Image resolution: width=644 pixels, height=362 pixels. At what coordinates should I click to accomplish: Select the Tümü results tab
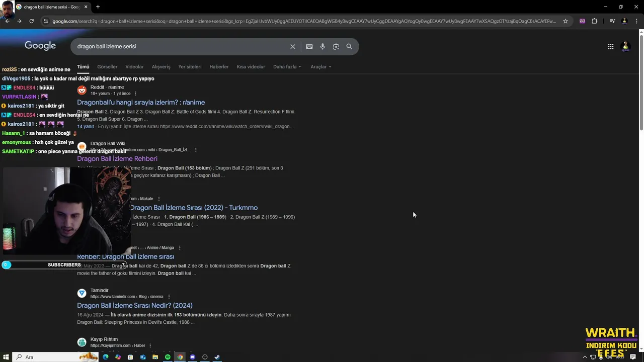(83, 66)
